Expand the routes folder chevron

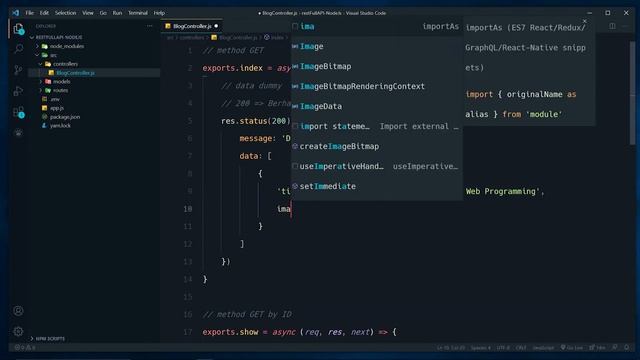(41, 91)
